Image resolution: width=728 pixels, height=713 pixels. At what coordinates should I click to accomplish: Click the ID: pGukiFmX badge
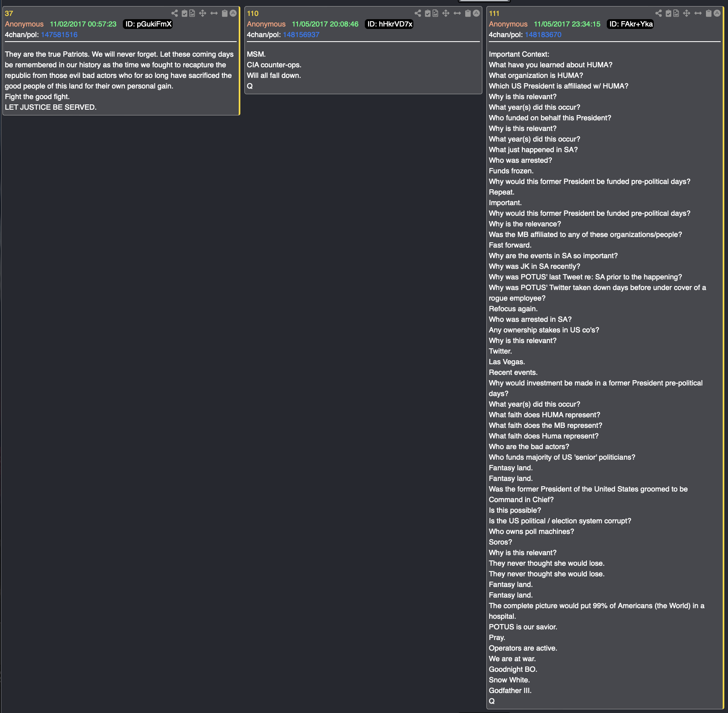(148, 24)
